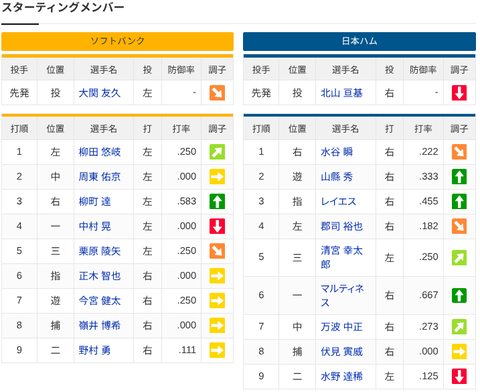Open 嶺井 博希 player page

[99, 325]
